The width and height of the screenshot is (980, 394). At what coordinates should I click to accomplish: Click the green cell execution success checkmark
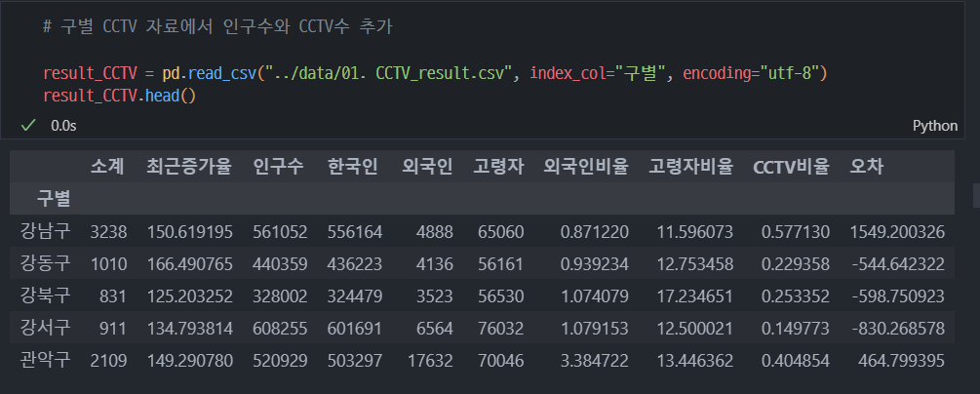click(x=28, y=126)
